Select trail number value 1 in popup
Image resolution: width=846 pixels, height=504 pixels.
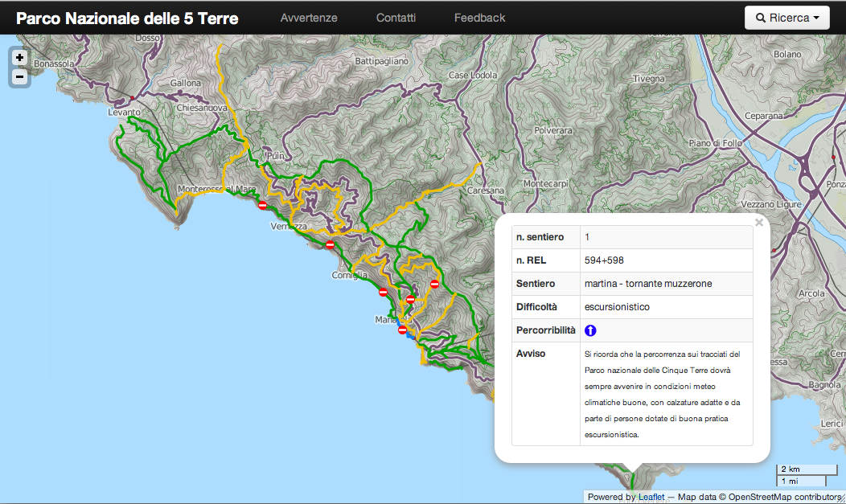(x=587, y=237)
